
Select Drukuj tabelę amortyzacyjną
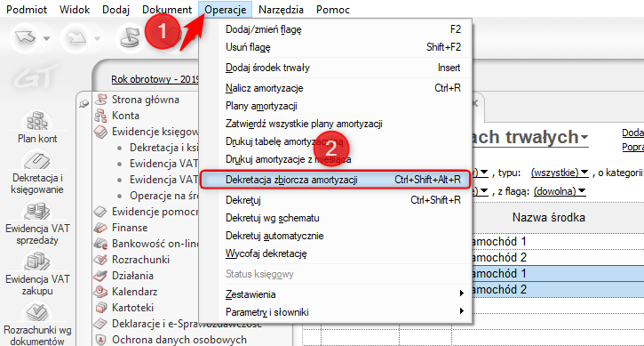point(336,141)
